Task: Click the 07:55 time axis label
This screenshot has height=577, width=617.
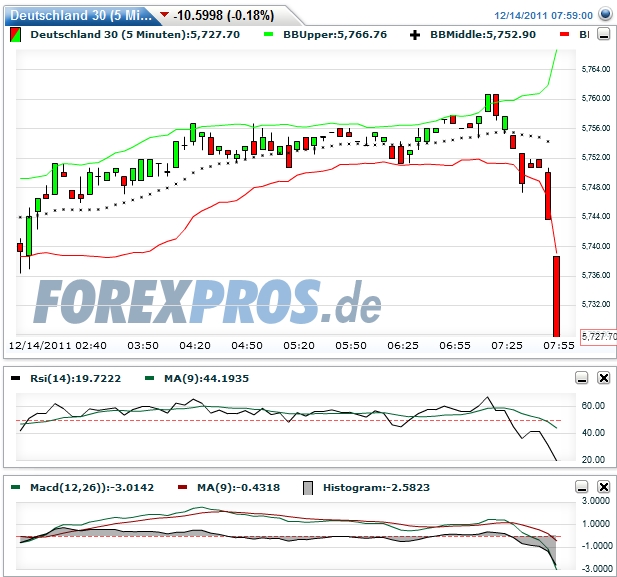Action: (x=559, y=346)
